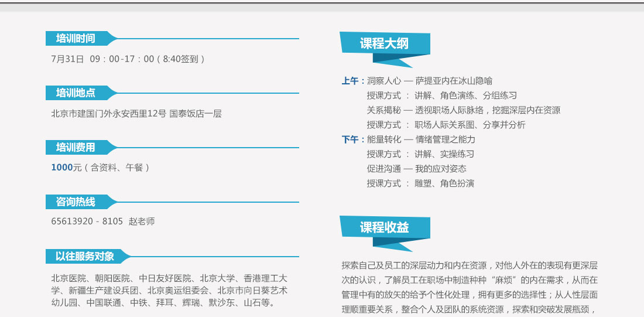This screenshot has height=317, width=644.
Task: Click the bold 1000元 price text
Action: click(66, 168)
